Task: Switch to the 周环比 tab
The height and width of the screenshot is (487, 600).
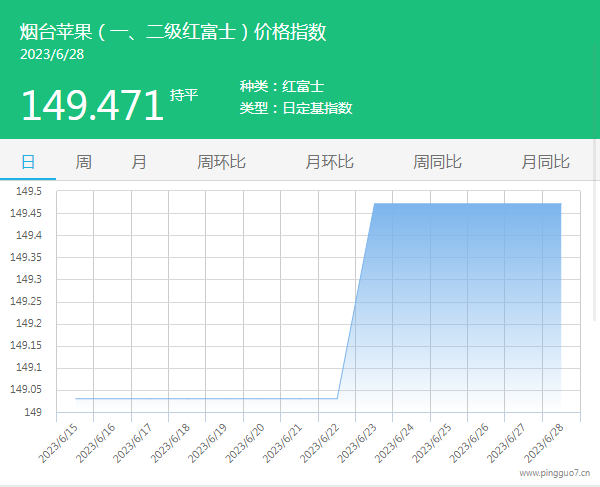Action: click(x=221, y=162)
